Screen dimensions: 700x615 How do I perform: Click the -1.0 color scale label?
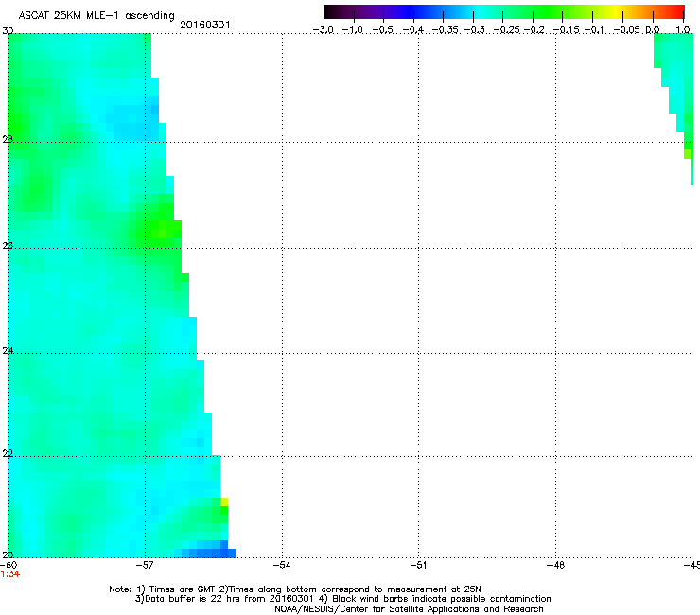[x=353, y=30]
